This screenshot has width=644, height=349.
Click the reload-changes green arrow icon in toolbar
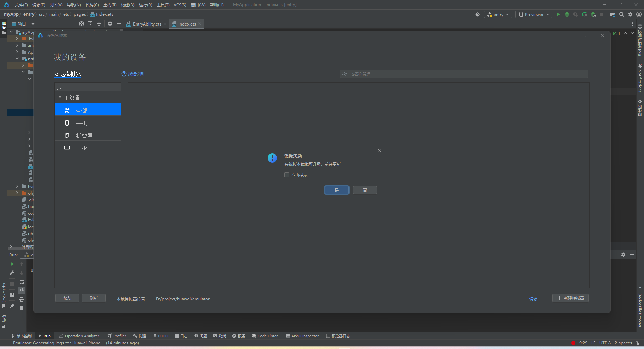584,14
